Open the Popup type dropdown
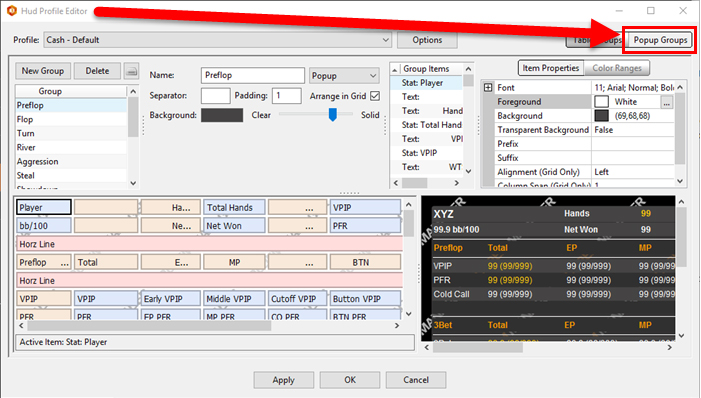Viewport: 701px width, 398px height. click(344, 76)
